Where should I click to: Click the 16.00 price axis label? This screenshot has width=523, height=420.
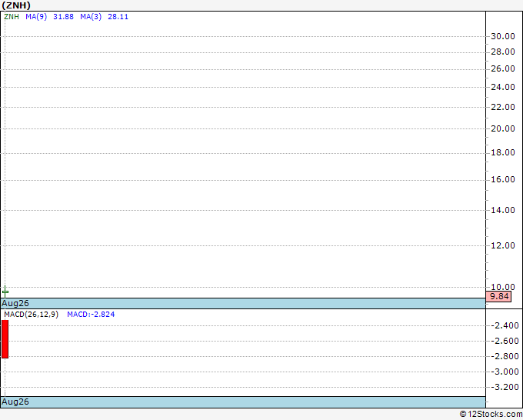coord(503,179)
